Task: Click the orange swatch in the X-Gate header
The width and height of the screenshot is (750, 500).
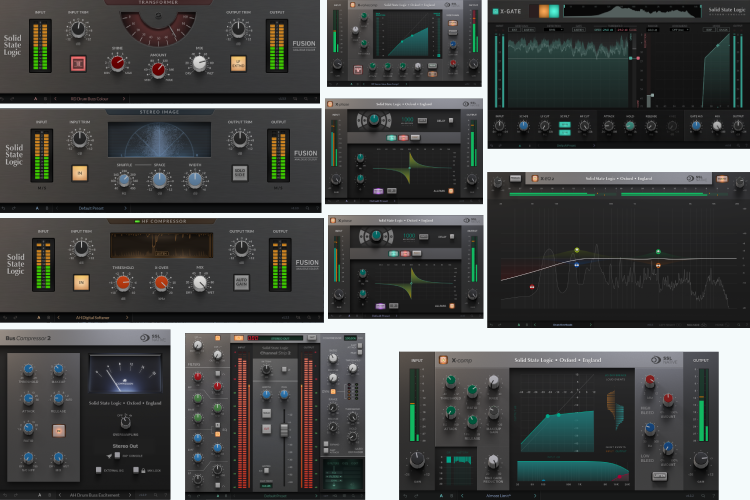Action: point(543,11)
